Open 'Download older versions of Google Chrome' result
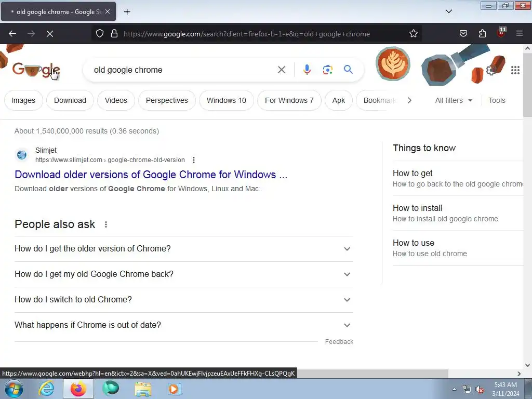 tap(151, 175)
